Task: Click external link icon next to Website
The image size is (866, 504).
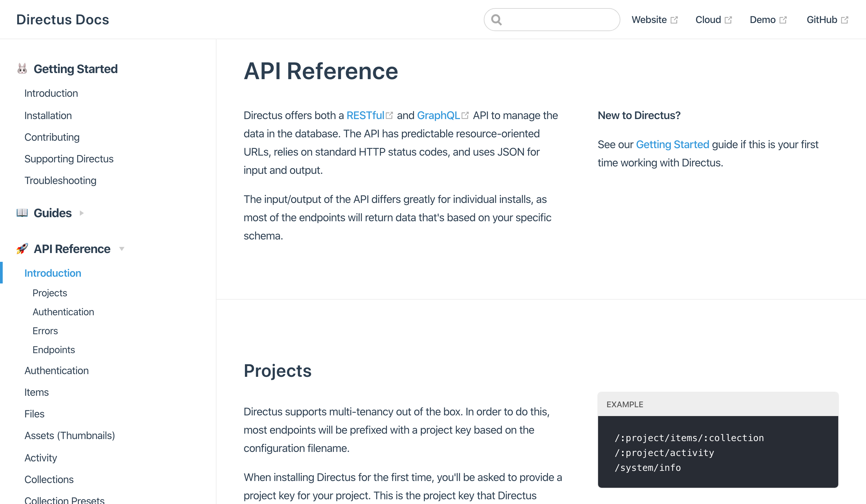Action: tap(674, 20)
